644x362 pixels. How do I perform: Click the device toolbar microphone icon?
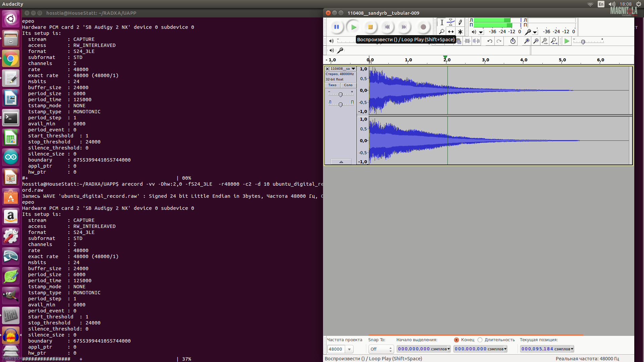pos(340,50)
